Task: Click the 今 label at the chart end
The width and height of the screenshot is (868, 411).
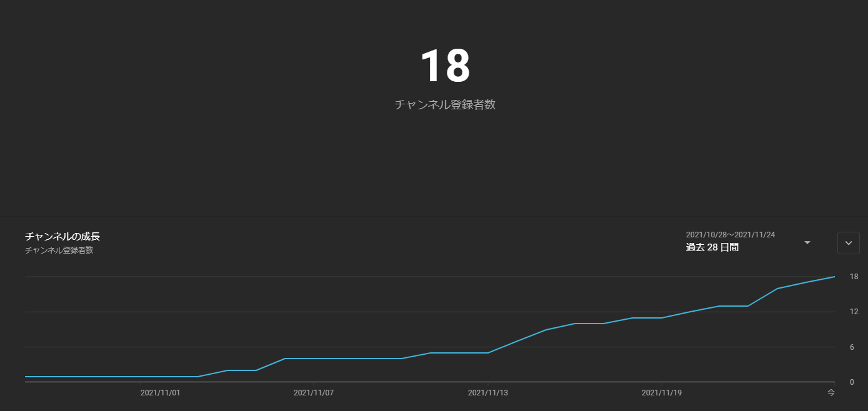Action: pos(831,393)
